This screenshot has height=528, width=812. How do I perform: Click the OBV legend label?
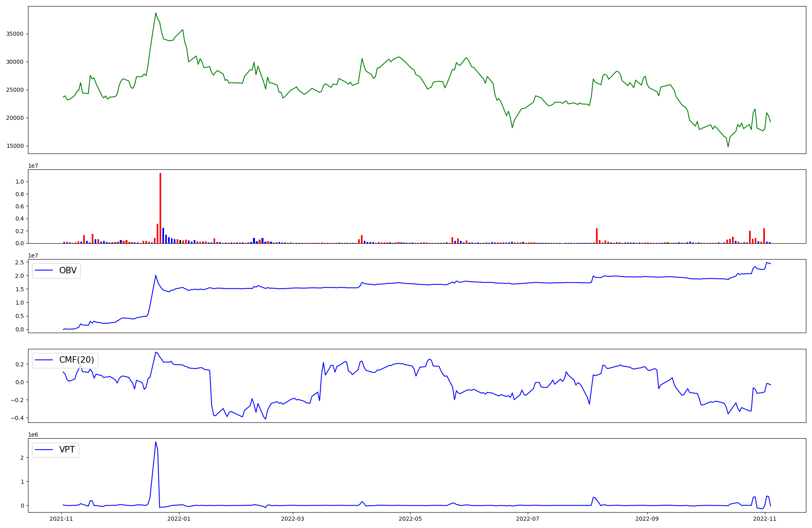tap(68, 270)
